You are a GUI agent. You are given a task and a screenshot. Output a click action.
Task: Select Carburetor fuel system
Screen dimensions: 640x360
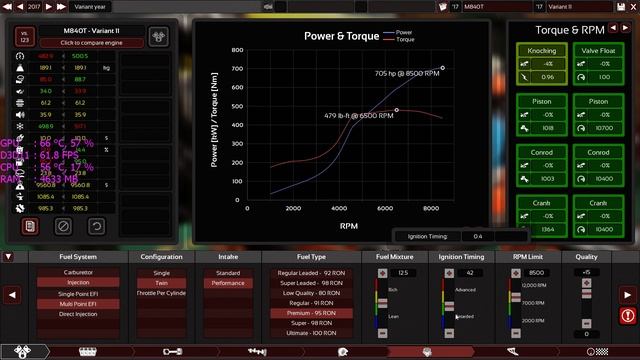click(78, 272)
